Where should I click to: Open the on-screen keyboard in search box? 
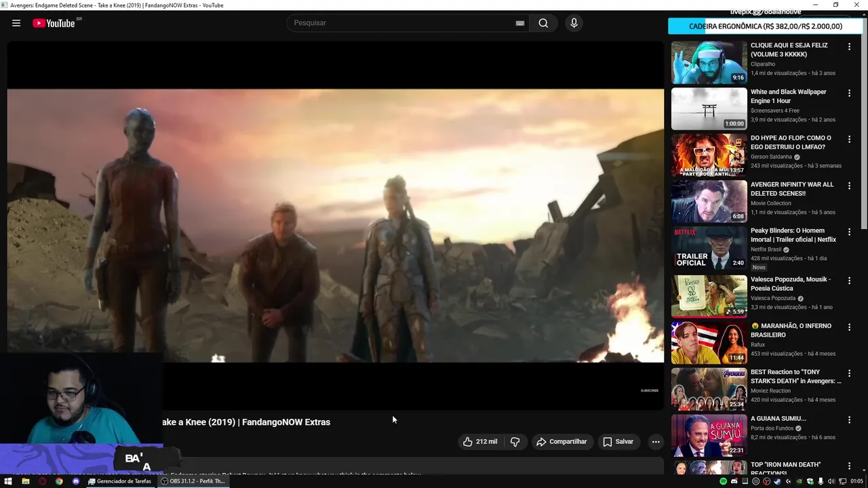tap(520, 23)
